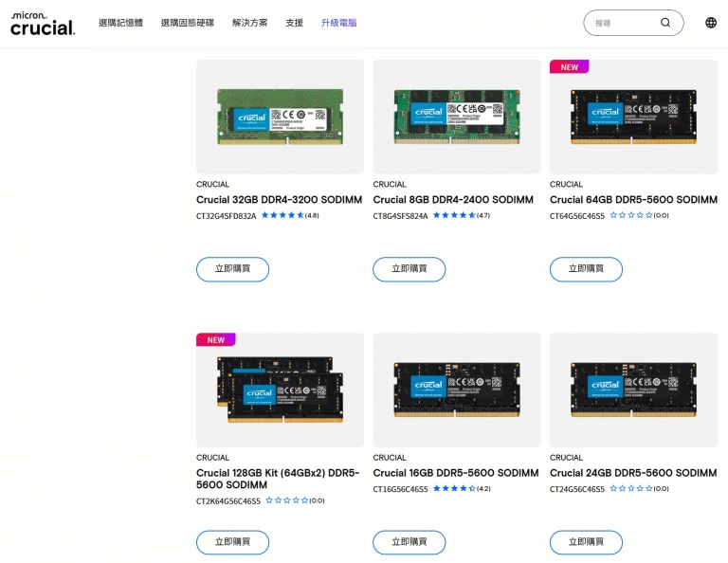
Task: Buy the 128GB Kit DDR5-5600 now
Action: [x=232, y=542]
